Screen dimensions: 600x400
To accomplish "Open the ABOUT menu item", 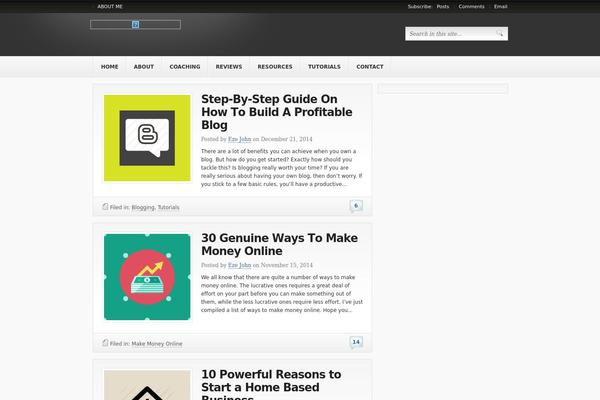I will pos(144,67).
